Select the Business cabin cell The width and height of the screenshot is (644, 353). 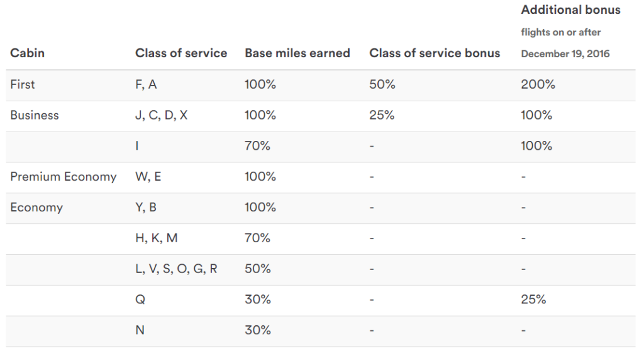coord(35,115)
